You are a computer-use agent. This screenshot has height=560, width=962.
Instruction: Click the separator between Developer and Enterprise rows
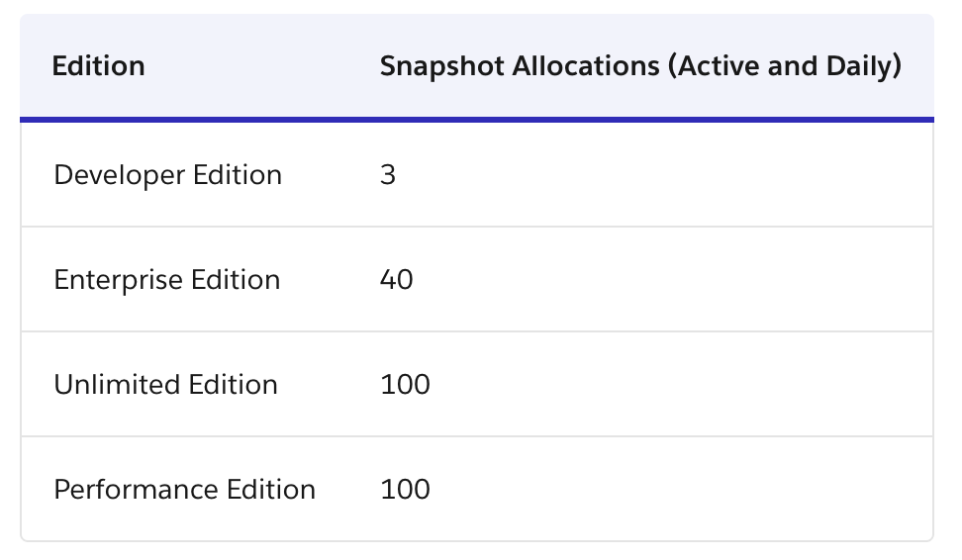(476, 227)
